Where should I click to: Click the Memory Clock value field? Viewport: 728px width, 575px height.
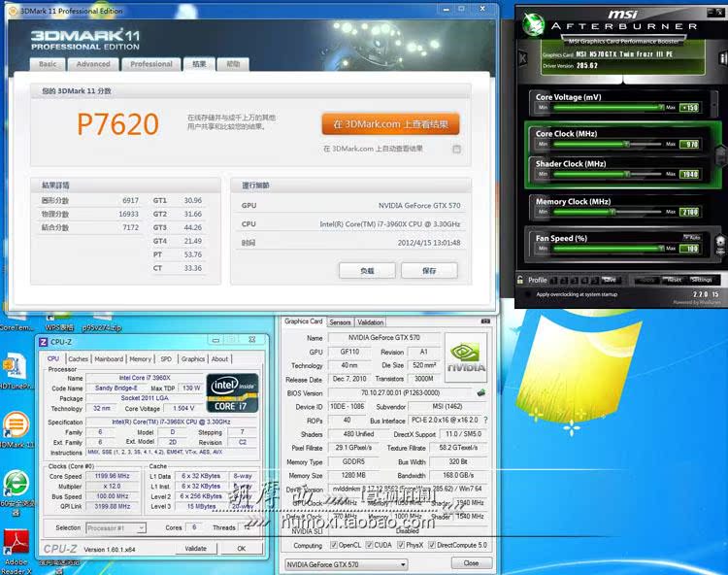[689, 212]
